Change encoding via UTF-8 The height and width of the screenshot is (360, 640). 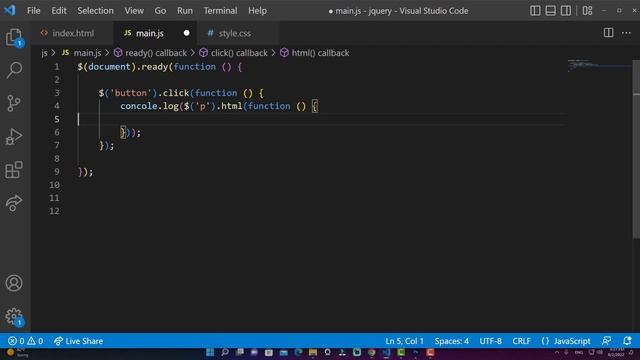click(x=491, y=341)
